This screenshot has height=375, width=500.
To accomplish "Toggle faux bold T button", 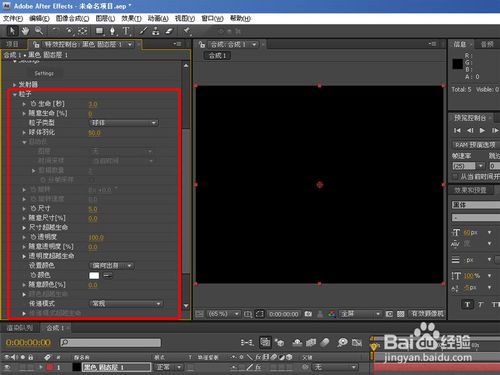I will [x=467, y=304].
